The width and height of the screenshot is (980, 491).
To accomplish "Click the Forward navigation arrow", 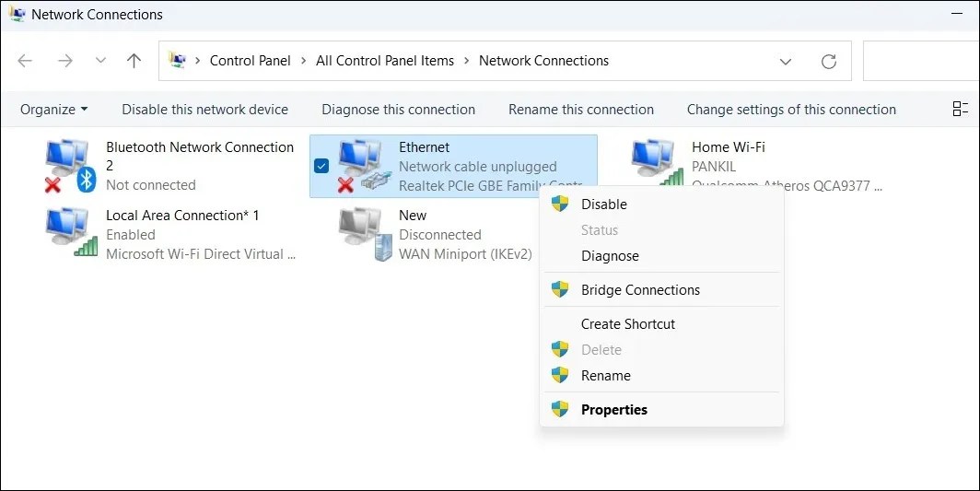I will point(65,61).
